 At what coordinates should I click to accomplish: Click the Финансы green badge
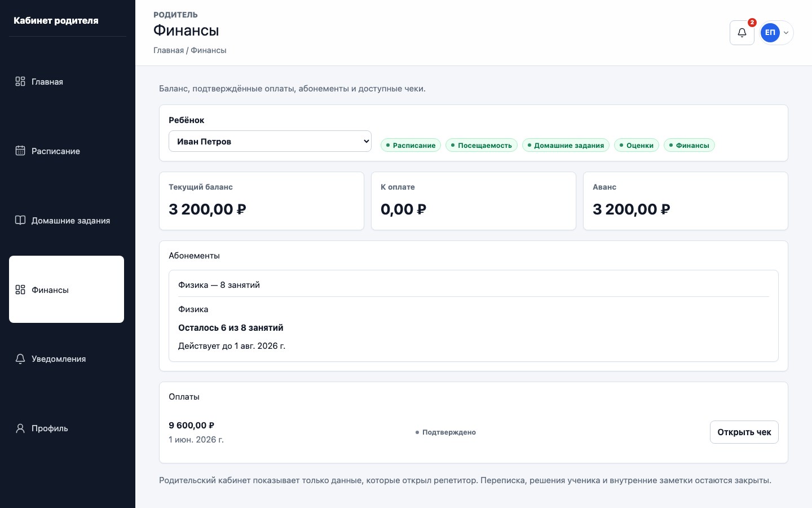689,145
